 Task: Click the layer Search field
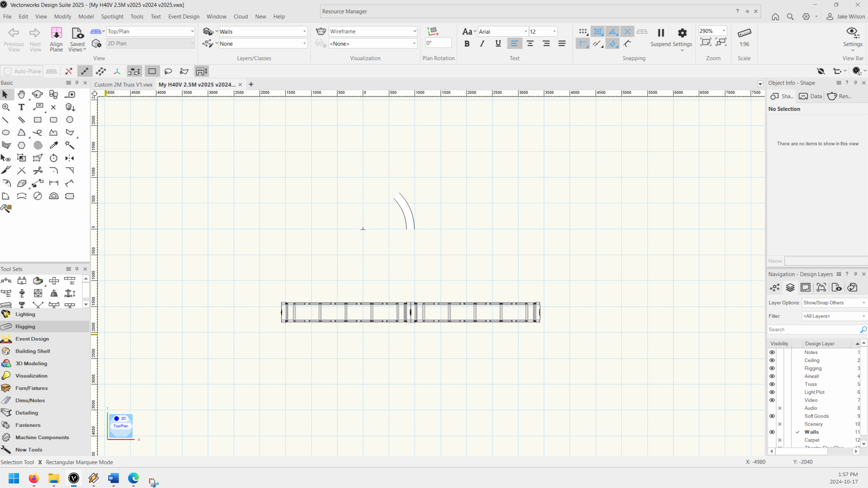(x=813, y=329)
